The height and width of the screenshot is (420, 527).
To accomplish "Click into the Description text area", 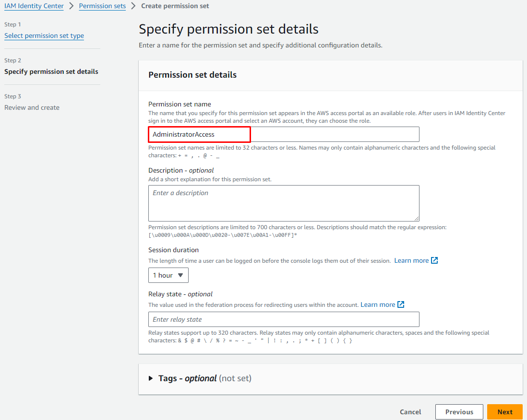I will point(283,203).
